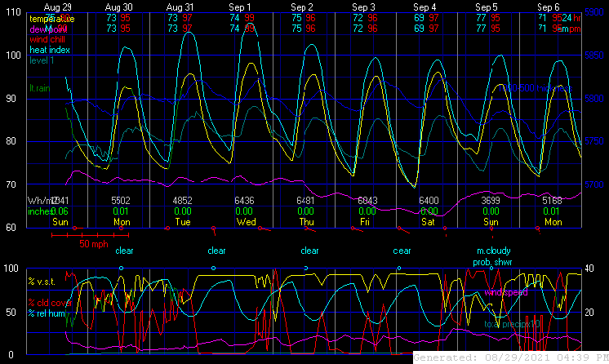Viewport: 609px width, 364px height.
Task: Click the magenta wind speed label
Action: [505, 291]
